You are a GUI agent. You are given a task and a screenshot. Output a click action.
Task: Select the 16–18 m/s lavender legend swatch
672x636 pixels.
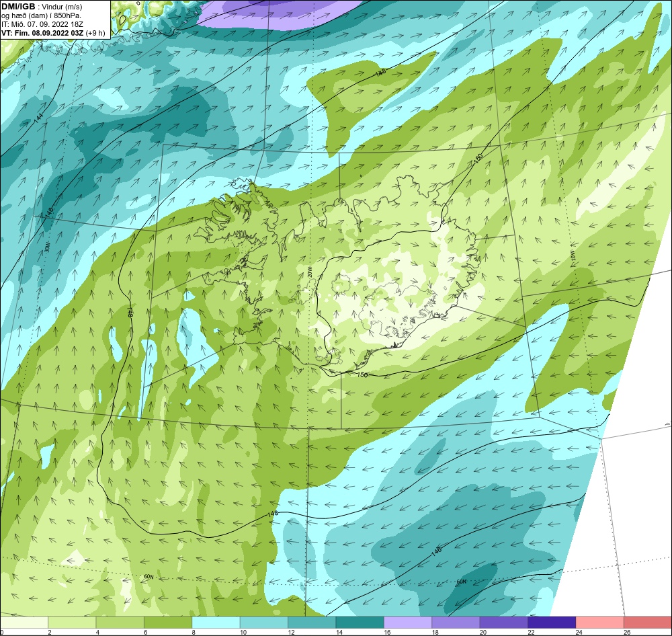408,622
